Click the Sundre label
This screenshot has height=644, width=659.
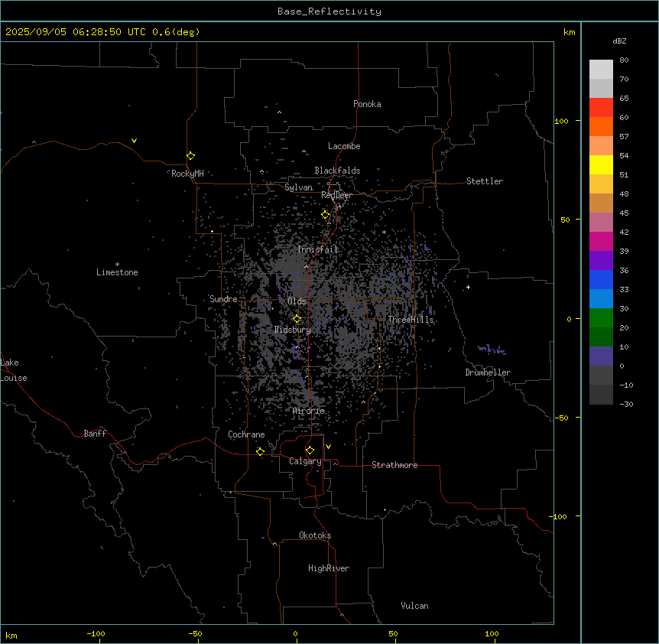coord(223,299)
